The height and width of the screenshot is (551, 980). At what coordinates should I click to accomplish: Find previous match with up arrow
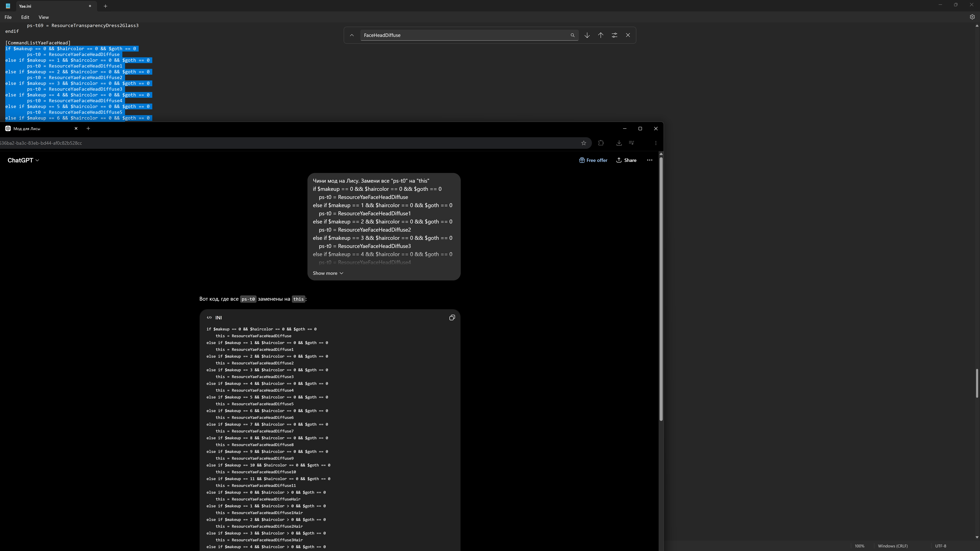tap(601, 35)
